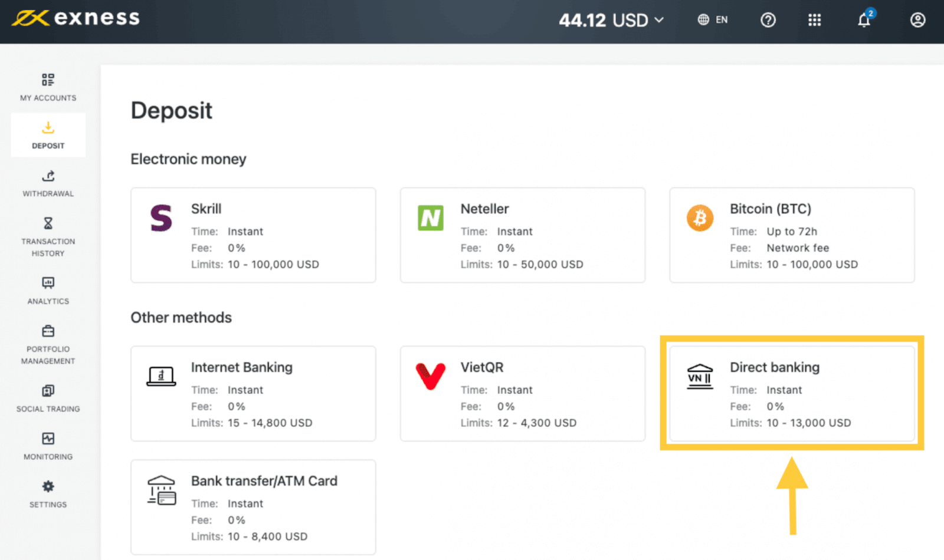Click the Skrill S logo

coord(161,218)
